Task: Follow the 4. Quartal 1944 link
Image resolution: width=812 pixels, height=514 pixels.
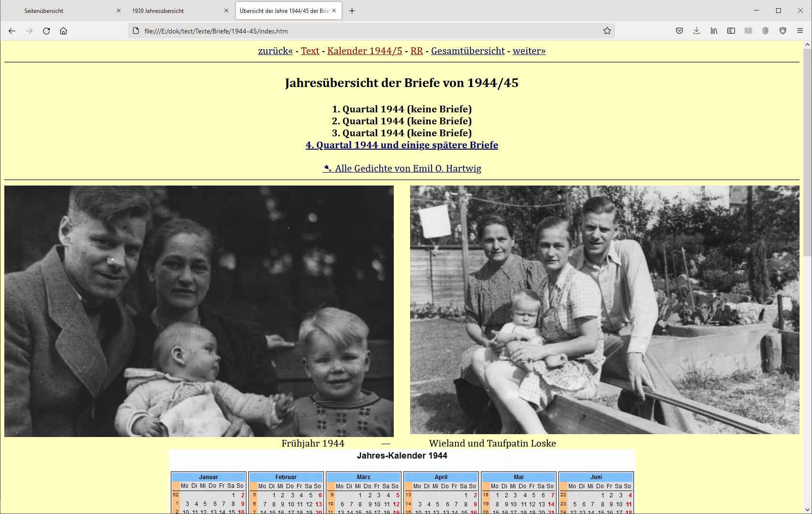Action: click(x=401, y=145)
